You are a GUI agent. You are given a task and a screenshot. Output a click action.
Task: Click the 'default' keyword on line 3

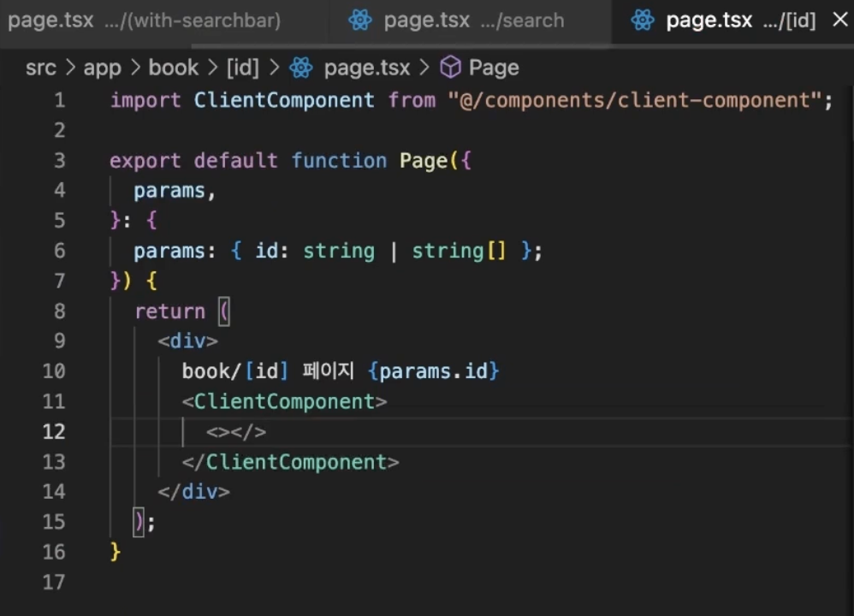235,161
